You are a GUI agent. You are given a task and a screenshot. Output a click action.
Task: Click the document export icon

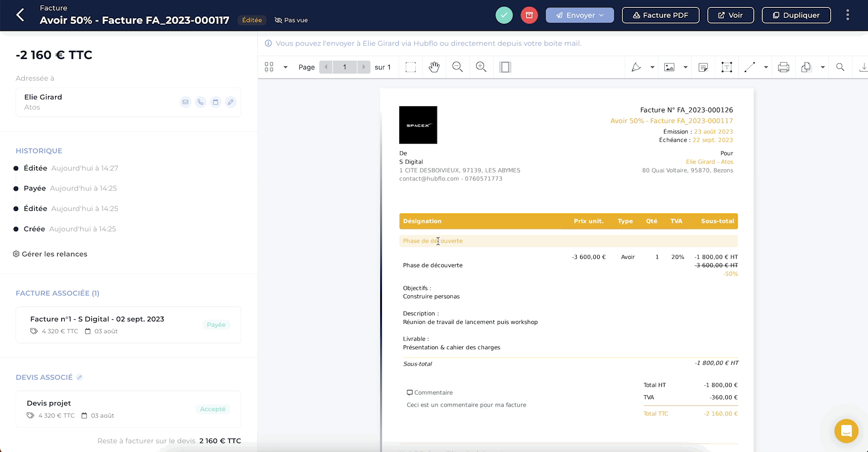coord(806,67)
